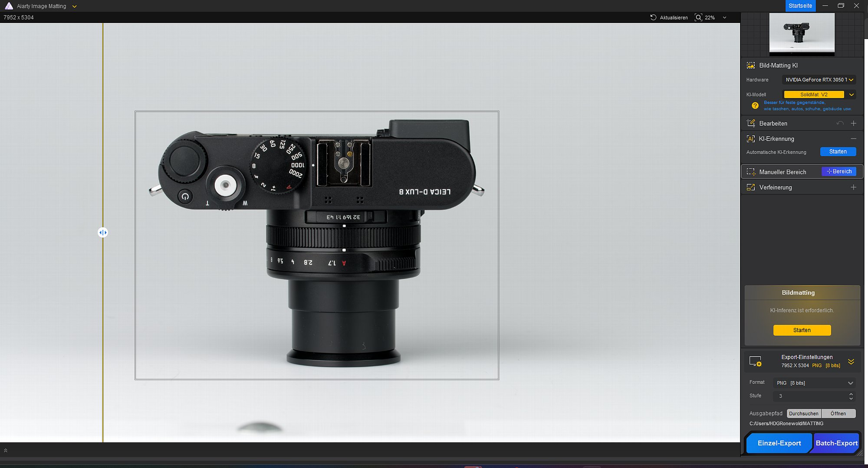The height and width of the screenshot is (468, 868).
Task: Open the Aiarty Image Matting title dropdown arrow
Action: click(74, 7)
